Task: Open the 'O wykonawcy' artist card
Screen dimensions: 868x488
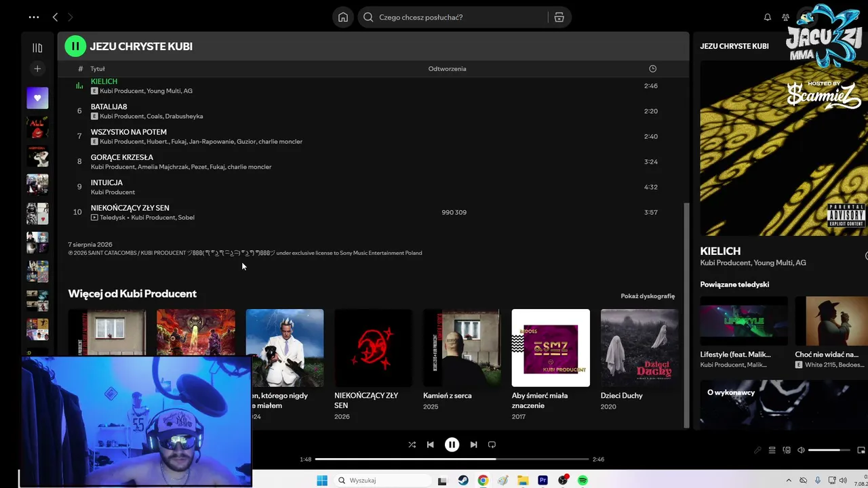Action: (x=784, y=405)
